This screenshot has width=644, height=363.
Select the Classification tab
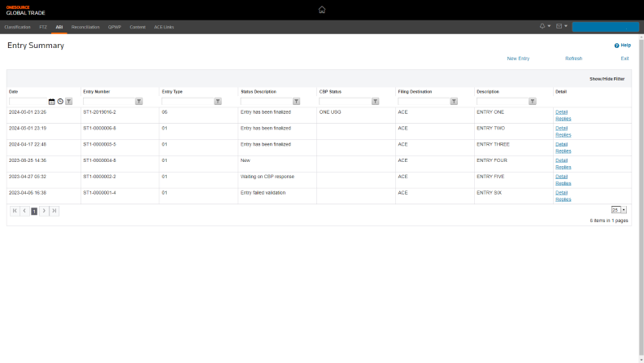coord(17,27)
